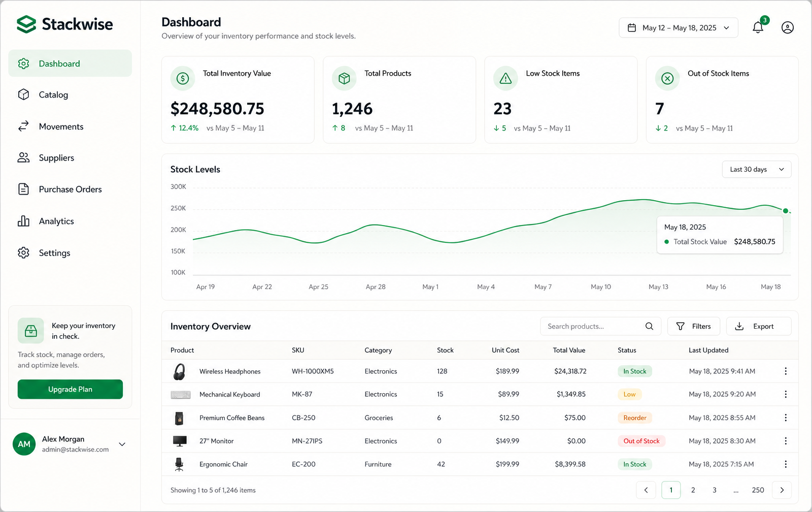812x512 pixels.
Task: Open the three-dot menu for 27" Monitor
Action: 786,441
